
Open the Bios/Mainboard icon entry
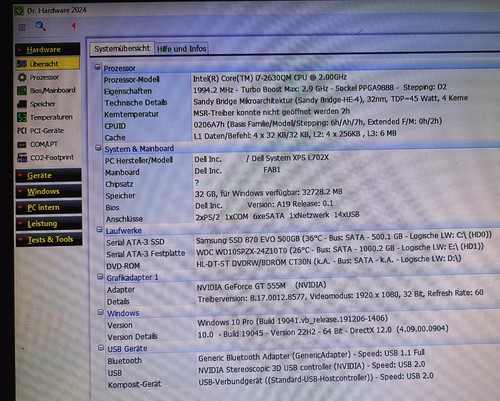(22, 90)
